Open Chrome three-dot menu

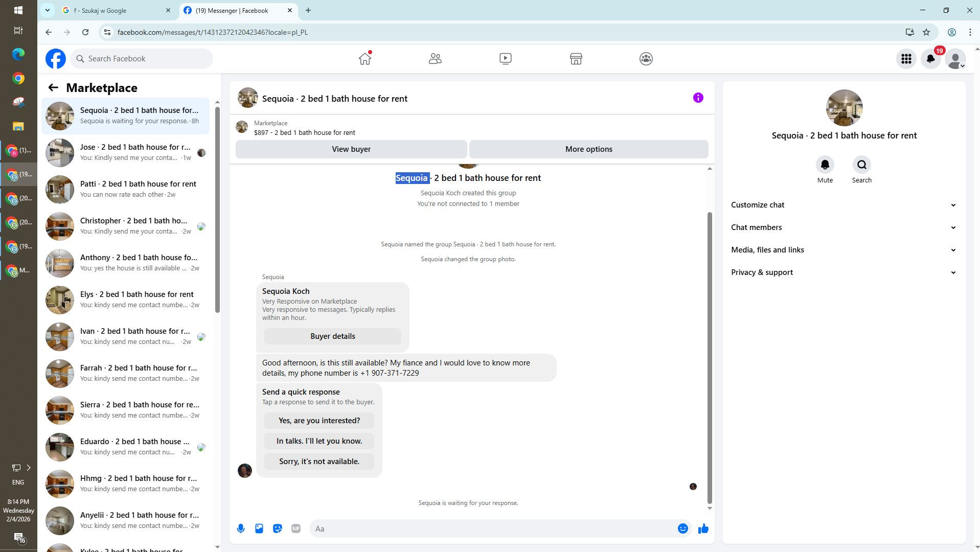(x=970, y=32)
